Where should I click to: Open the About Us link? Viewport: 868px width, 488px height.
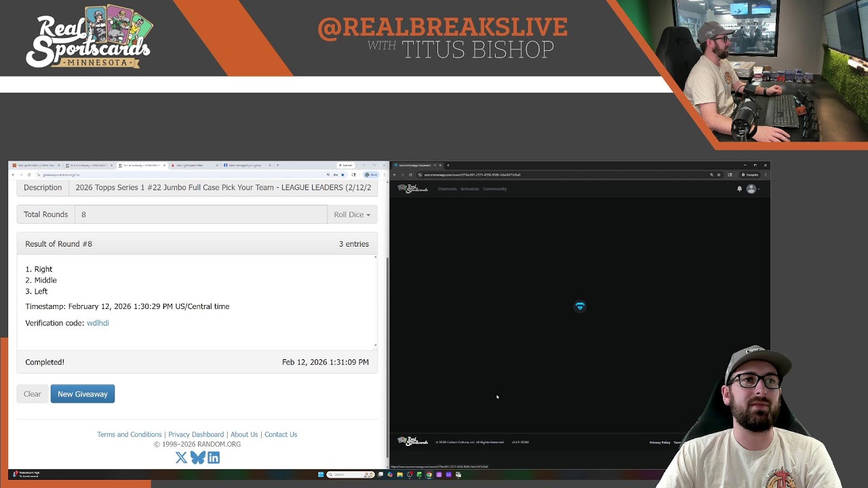click(x=244, y=434)
